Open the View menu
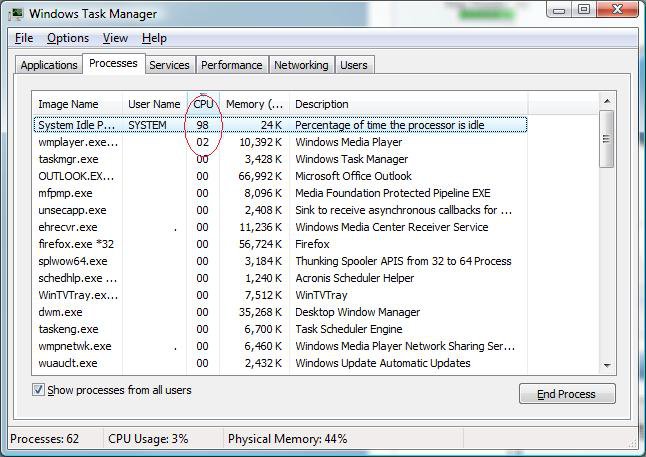The height and width of the screenshot is (457, 646). coord(115,38)
